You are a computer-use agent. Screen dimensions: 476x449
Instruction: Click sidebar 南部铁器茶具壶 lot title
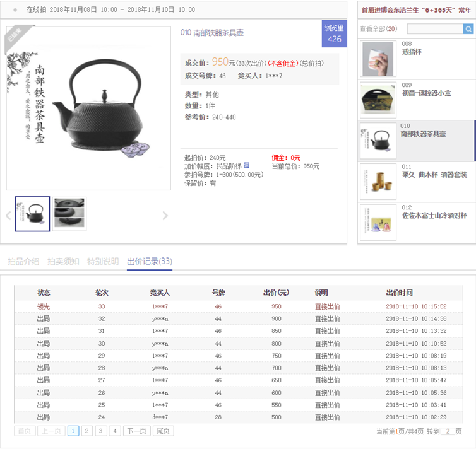pyautogui.click(x=424, y=134)
